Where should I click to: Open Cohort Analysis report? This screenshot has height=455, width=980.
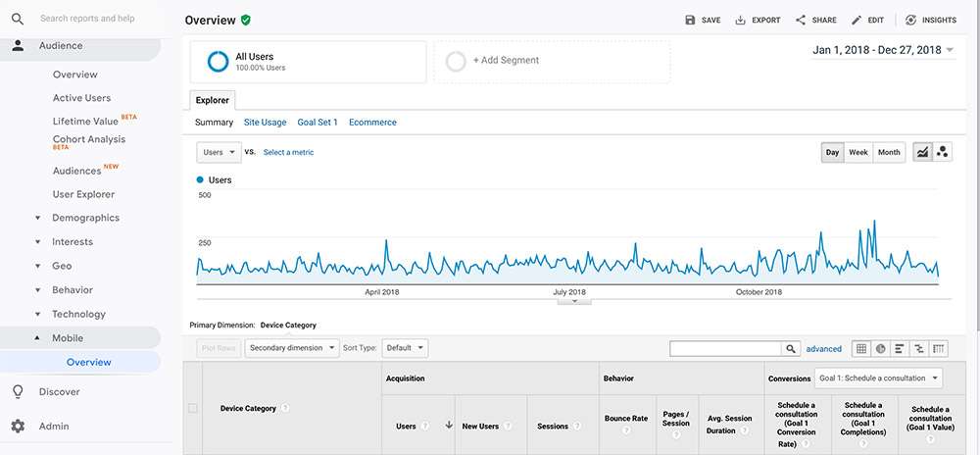89,139
